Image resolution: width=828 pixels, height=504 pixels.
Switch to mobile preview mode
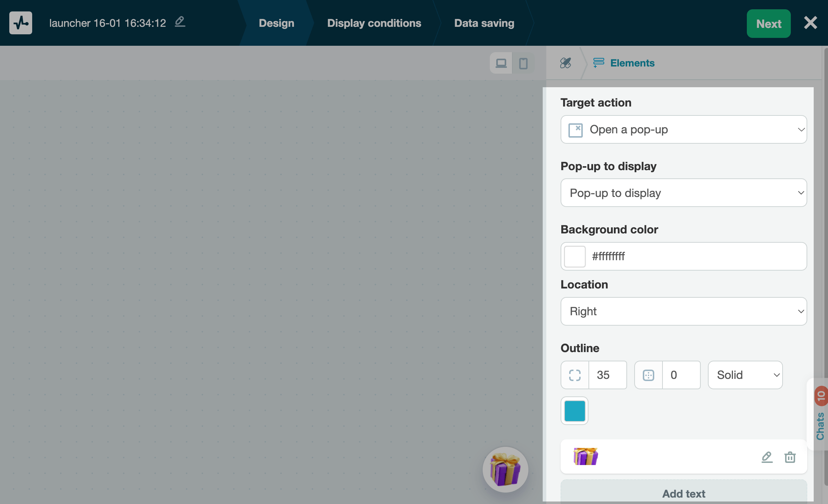point(523,63)
